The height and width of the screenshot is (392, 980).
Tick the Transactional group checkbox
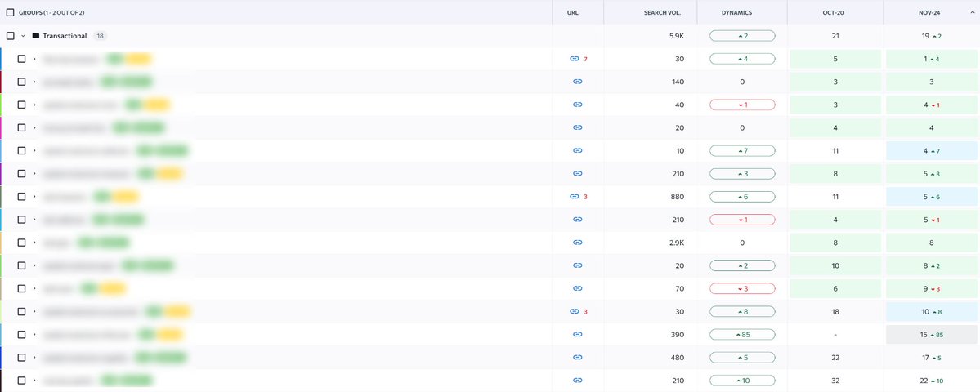[x=10, y=36]
